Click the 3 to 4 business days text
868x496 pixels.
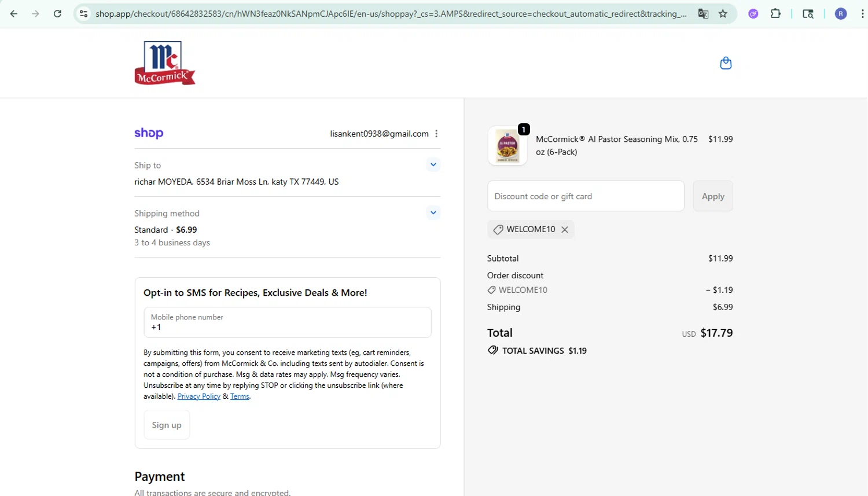pyautogui.click(x=172, y=243)
